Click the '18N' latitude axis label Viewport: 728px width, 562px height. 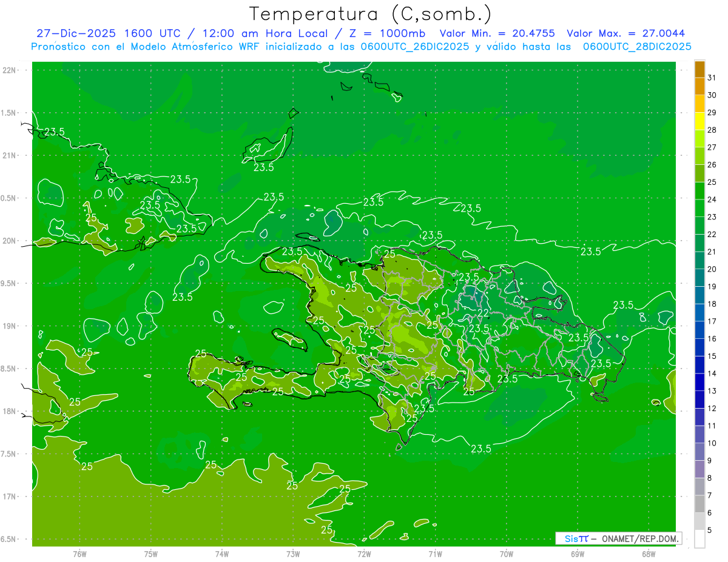(10, 411)
